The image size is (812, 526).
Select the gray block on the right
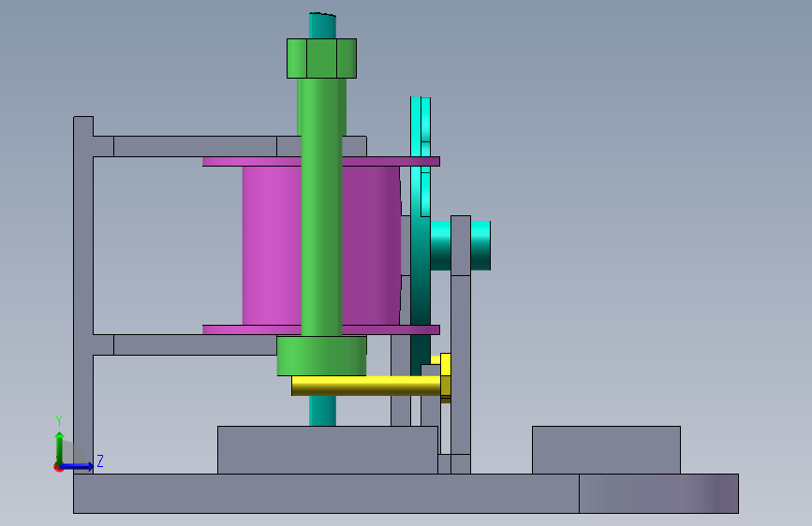point(606,450)
